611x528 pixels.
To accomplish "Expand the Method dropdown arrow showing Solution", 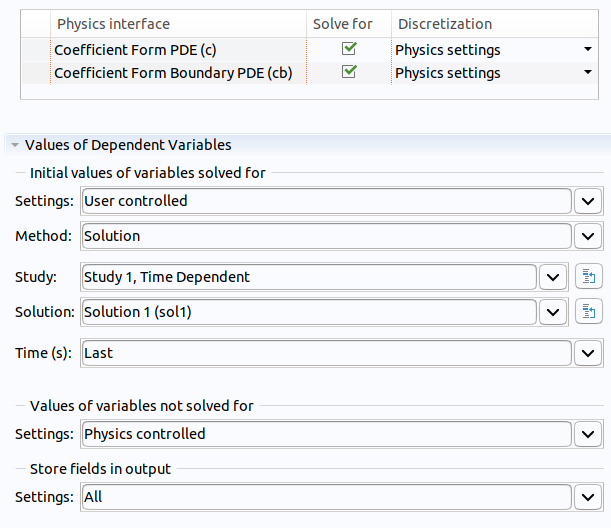I will coord(588,236).
